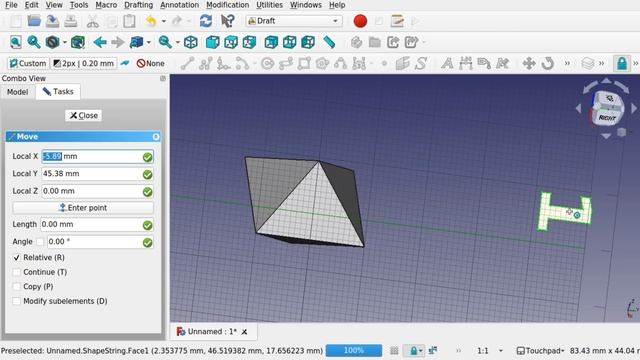Open the Drafting menu

pyautogui.click(x=138, y=5)
